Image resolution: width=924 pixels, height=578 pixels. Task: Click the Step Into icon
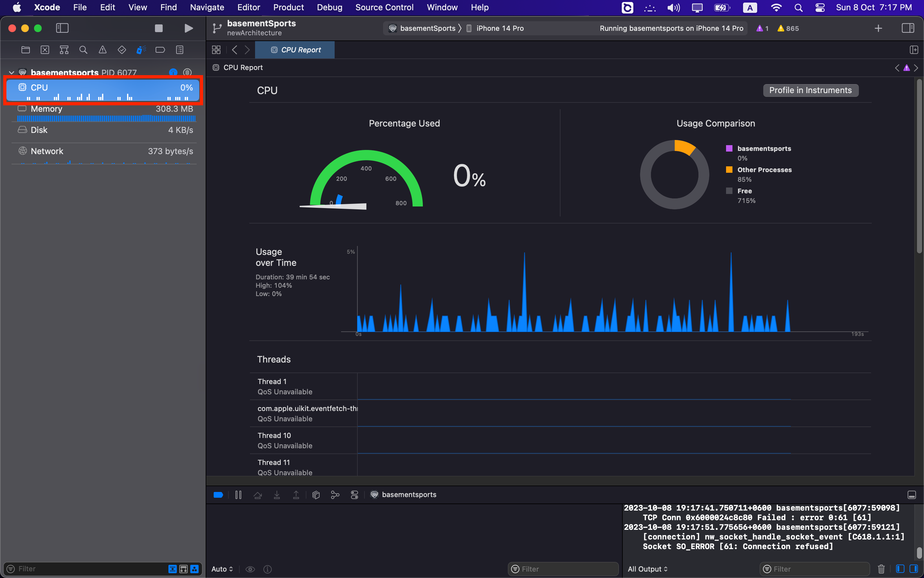coord(277,495)
